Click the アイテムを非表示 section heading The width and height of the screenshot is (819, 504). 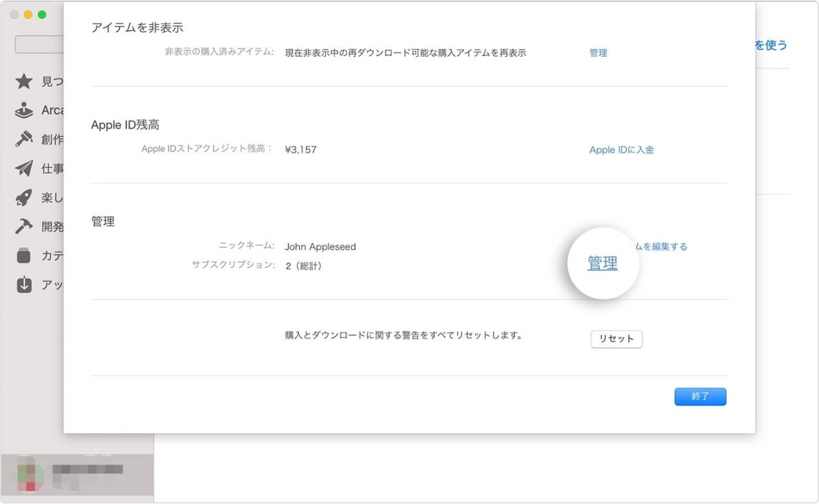pos(137,28)
